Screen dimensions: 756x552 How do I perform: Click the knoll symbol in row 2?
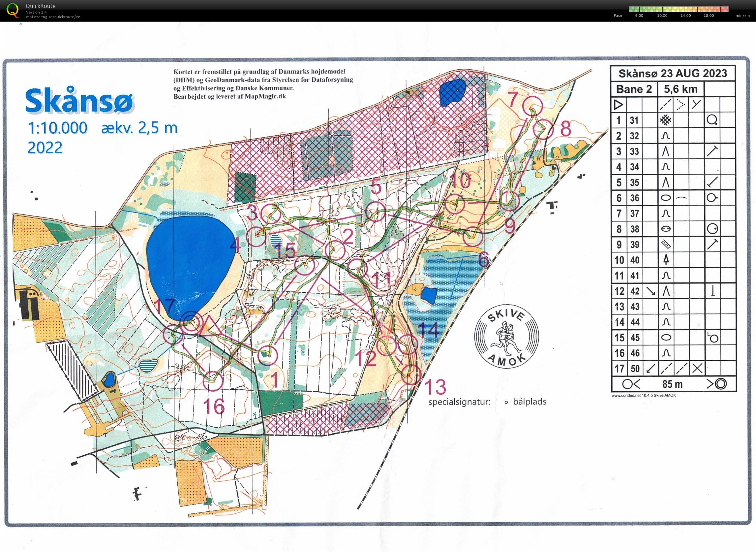[666, 136]
